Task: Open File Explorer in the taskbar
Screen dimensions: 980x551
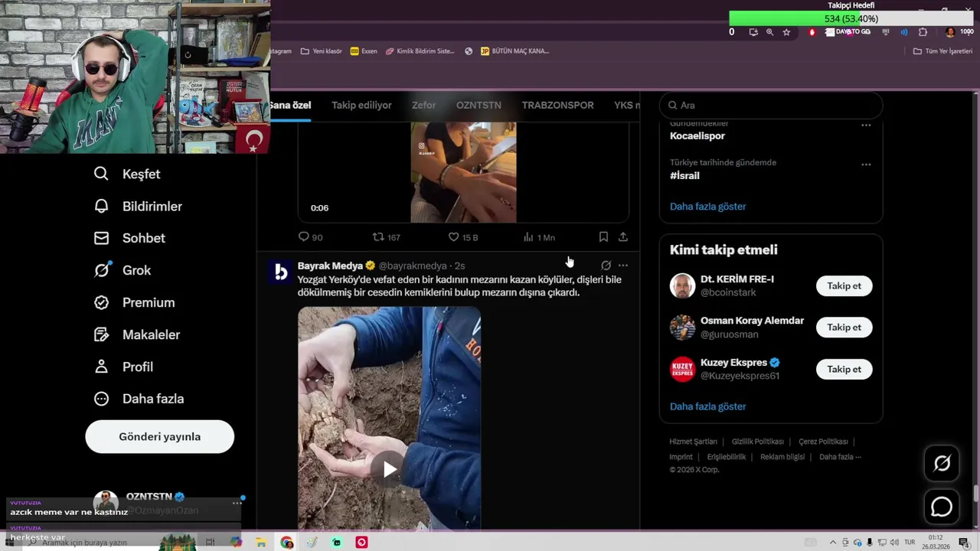Action: (261, 543)
